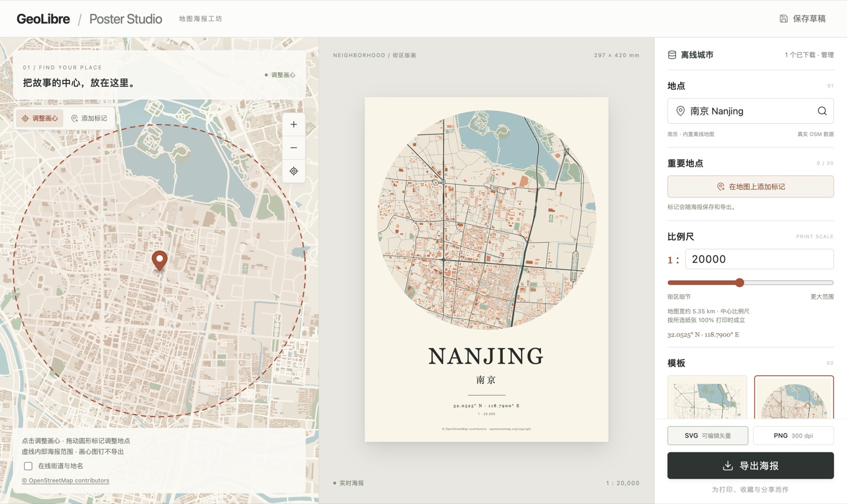Click the 南京 subtitle on the poster
847x504 pixels.
pyautogui.click(x=486, y=380)
